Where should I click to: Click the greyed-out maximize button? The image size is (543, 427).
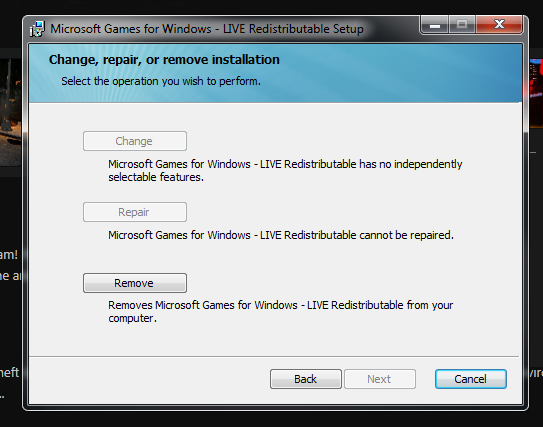462,25
